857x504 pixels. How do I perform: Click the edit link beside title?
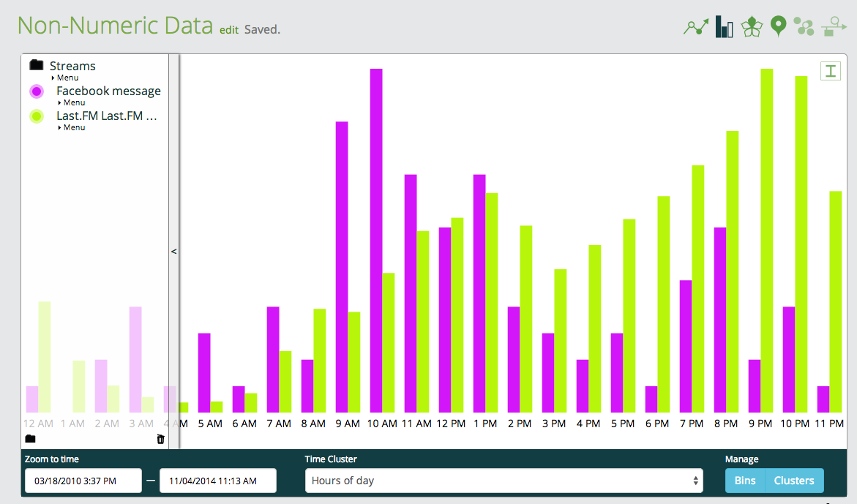pos(229,30)
